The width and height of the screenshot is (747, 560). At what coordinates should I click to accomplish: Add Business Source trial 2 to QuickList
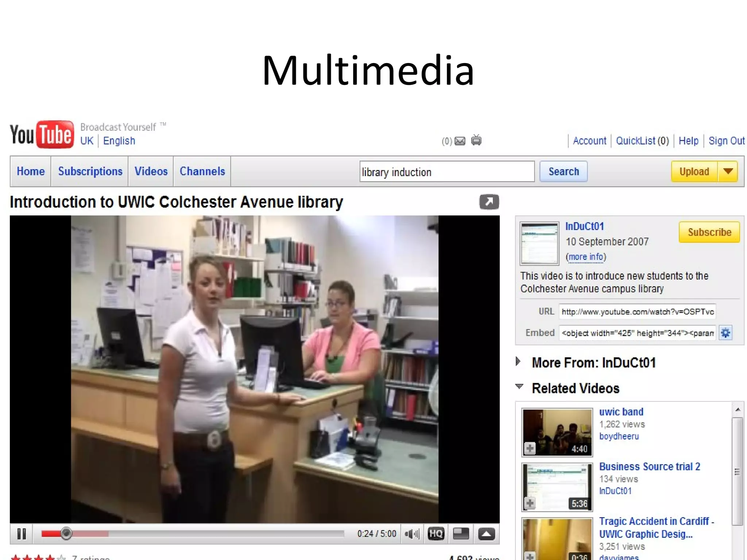click(530, 503)
